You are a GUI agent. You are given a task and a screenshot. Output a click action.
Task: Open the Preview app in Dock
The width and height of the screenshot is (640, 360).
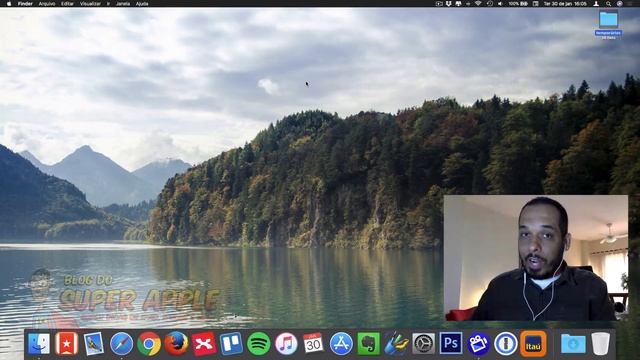[x=94, y=344]
